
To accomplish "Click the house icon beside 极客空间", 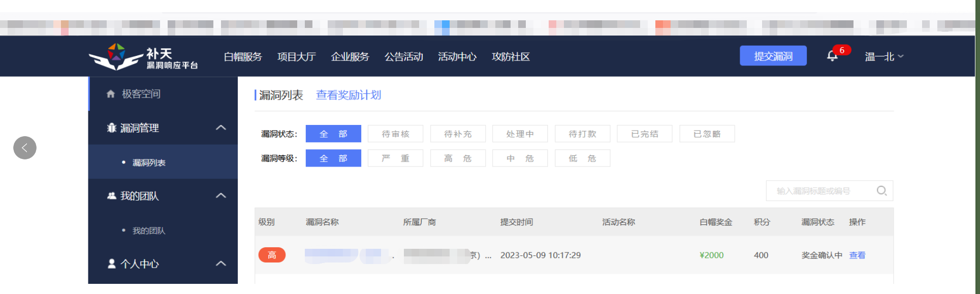I will 111,94.
